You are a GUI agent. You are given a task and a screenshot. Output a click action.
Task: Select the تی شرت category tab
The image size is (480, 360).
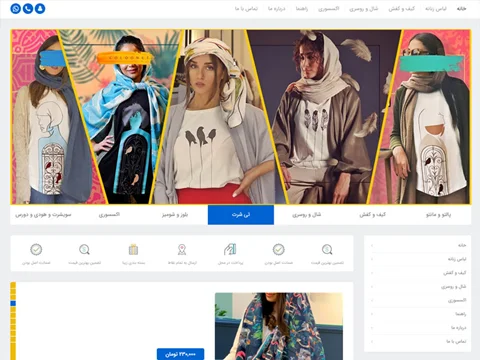[241, 215]
